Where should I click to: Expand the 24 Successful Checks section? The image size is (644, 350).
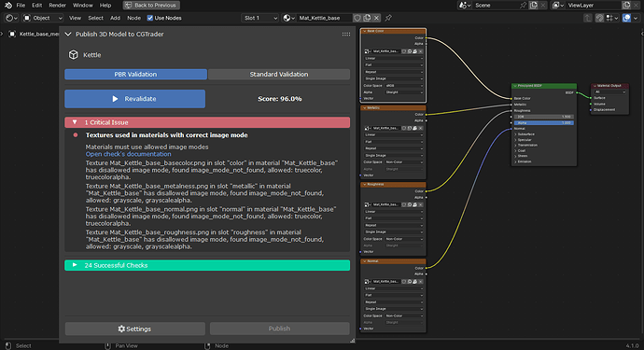[x=75, y=265]
